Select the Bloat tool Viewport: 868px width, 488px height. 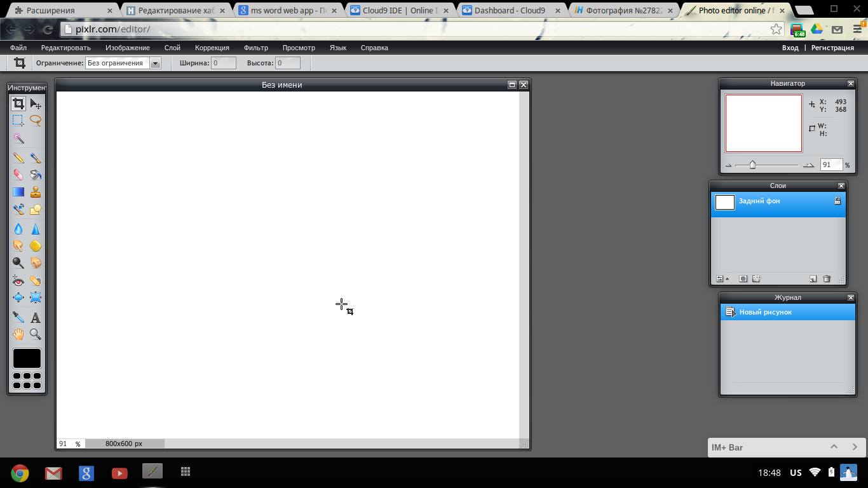(x=18, y=297)
